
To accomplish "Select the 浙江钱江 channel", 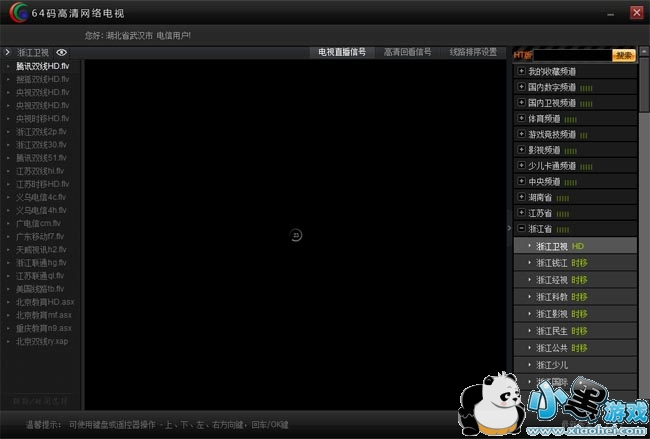I will click(x=575, y=263).
